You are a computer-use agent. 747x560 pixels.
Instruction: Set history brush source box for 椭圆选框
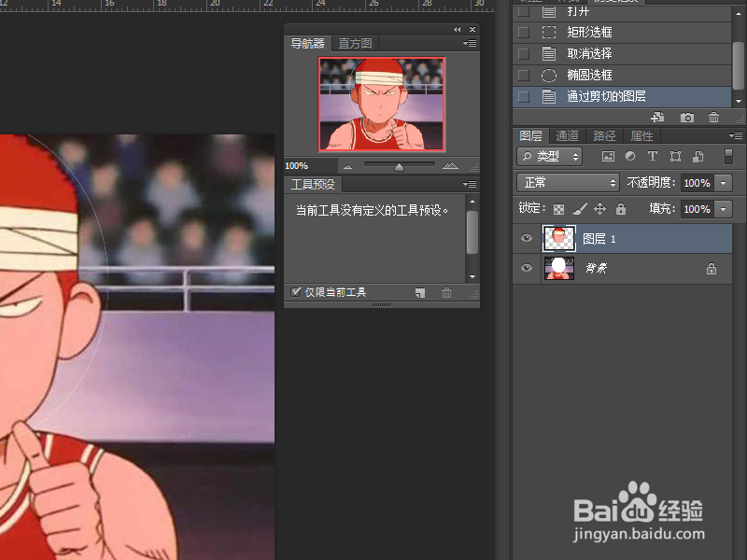tap(524, 76)
